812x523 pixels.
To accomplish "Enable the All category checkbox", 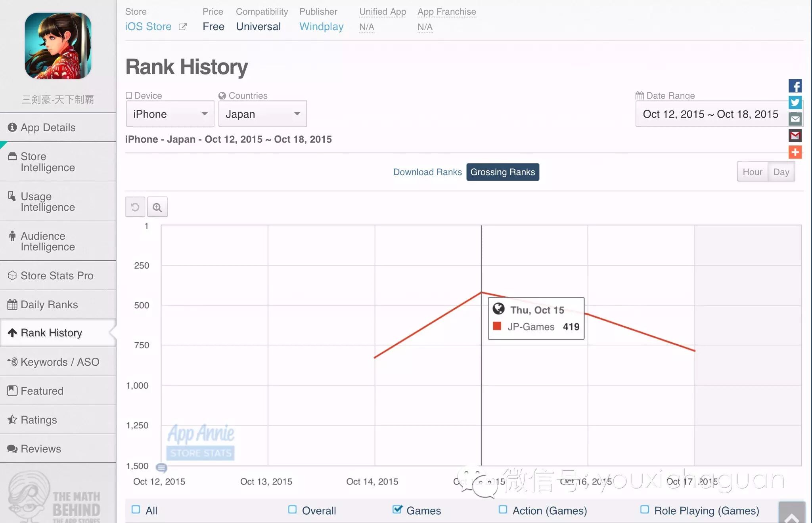I will coord(136,510).
